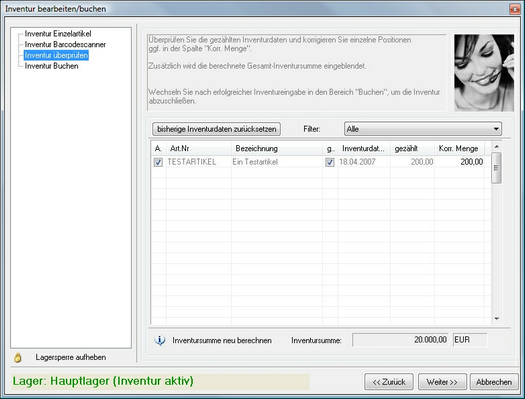Click the padlock icon next to Lagersperre aufheben
Screen dimensions: 525x399
[x=18, y=357]
